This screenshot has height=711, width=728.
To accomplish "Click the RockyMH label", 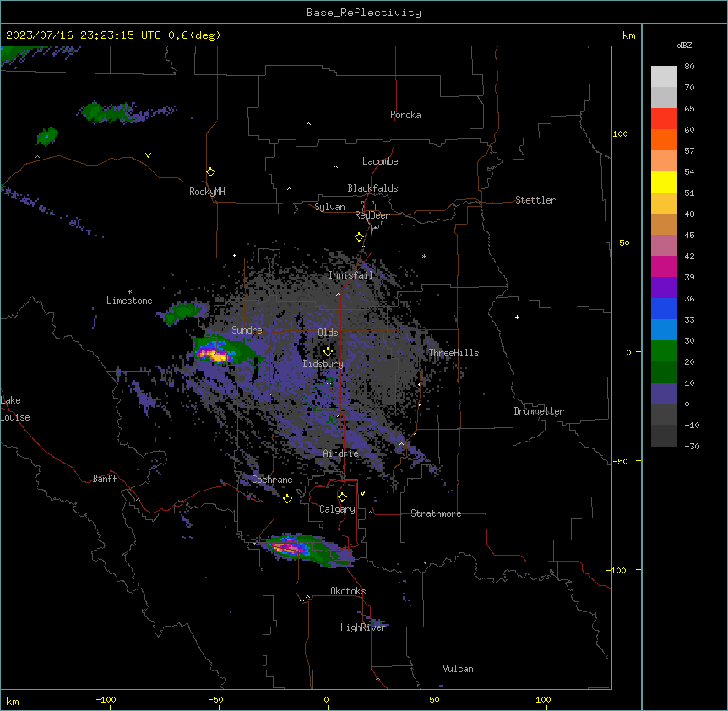I will point(207,192).
